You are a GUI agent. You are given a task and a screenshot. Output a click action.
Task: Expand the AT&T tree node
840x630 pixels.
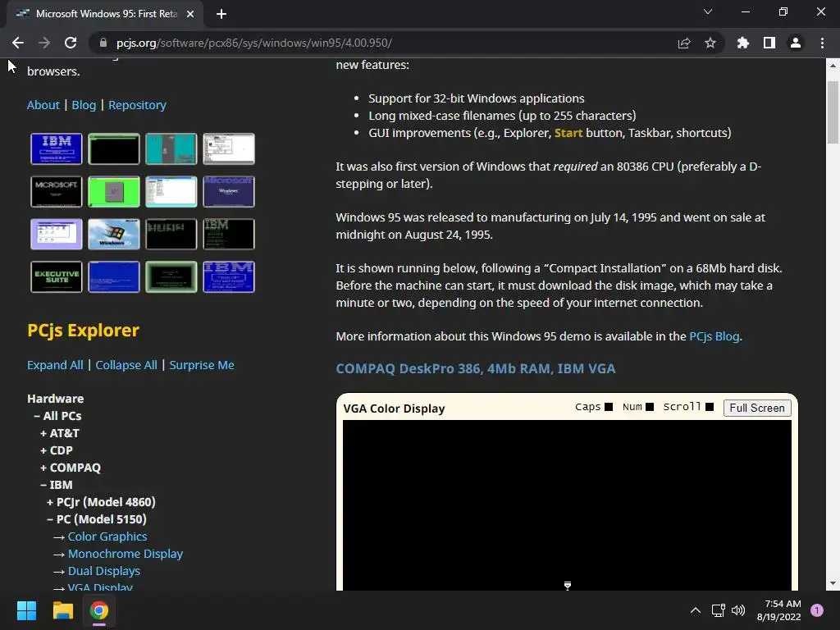[60, 433]
